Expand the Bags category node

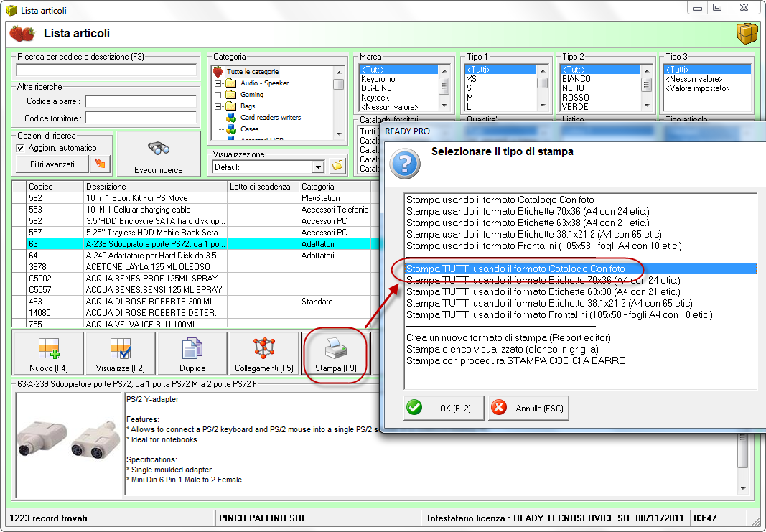pos(218,106)
